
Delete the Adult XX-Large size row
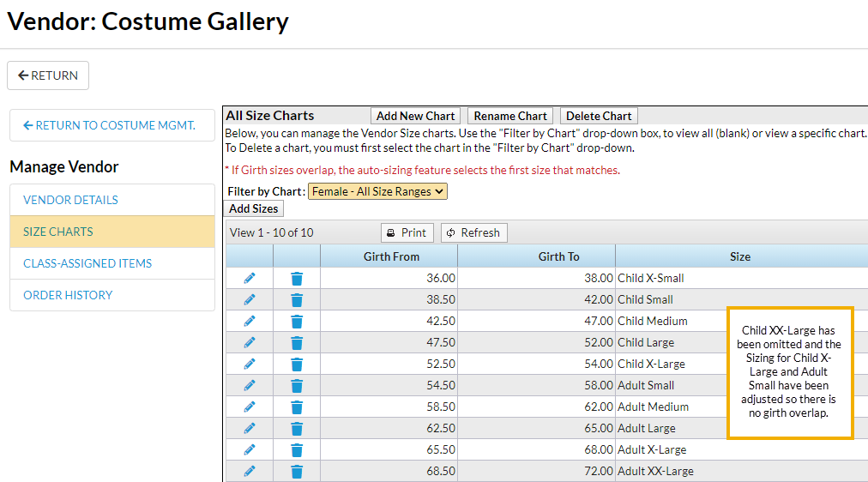[297, 472]
